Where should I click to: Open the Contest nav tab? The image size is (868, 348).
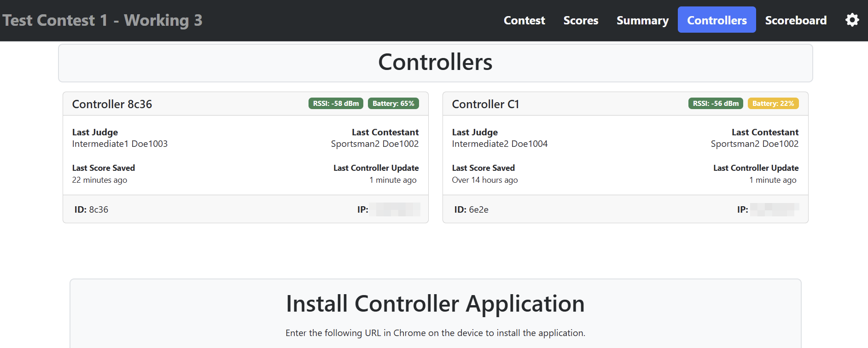click(x=524, y=20)
